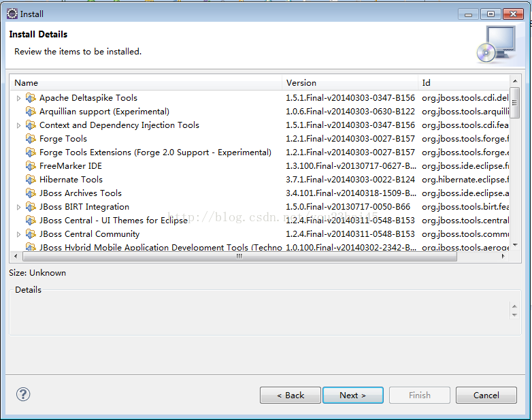Expand Context and Dependency Injection Tools node
This screenshot has height=420, width=532.
tap(18, 125)
